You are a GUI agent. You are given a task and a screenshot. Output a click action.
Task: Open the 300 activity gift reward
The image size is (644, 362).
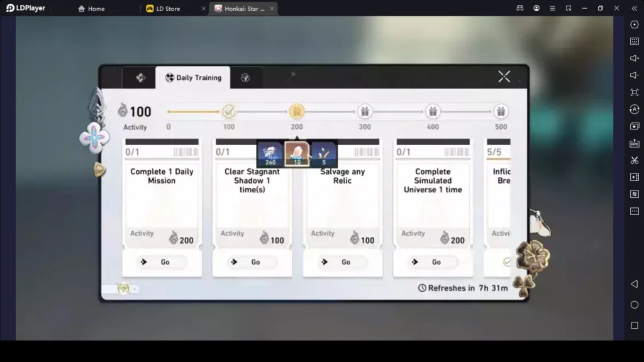[365, 111]
